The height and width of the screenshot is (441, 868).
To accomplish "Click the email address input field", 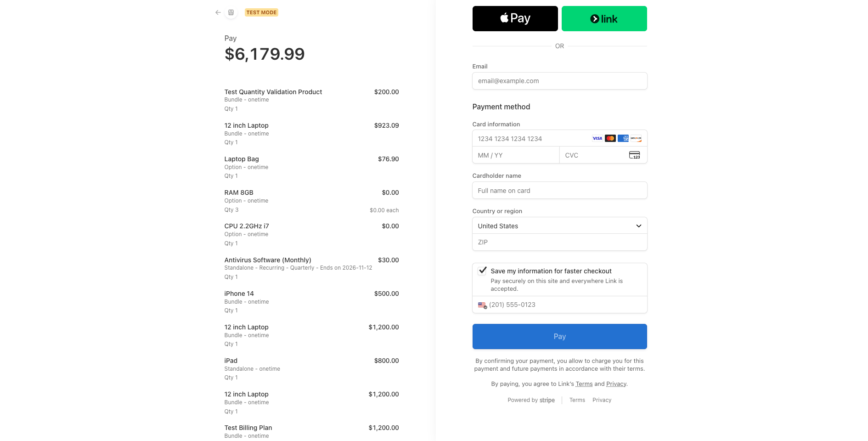I will click(x=559, y=81).
